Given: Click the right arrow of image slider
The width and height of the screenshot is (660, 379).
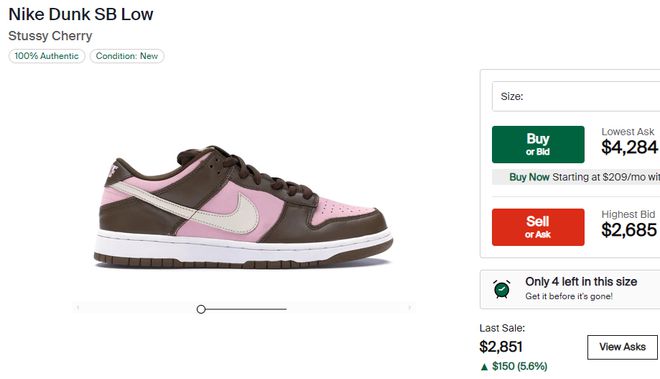Looking at the screenshot, I should tap(409, 308).
